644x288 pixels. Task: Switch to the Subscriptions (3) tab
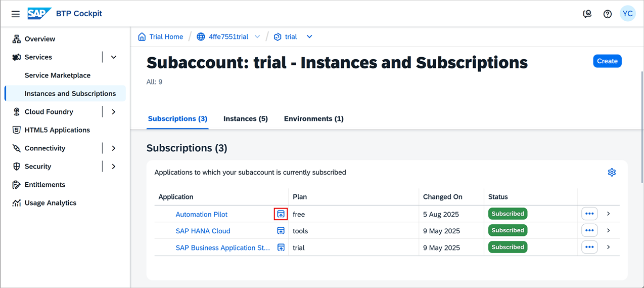tap(177, 118)
